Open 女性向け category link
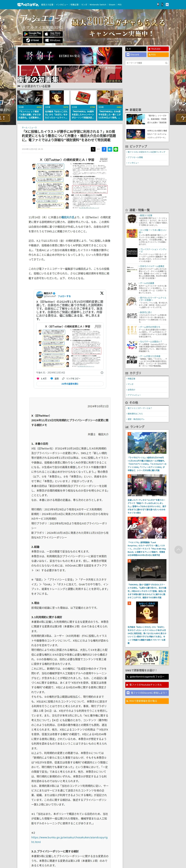 coord(131,390)
